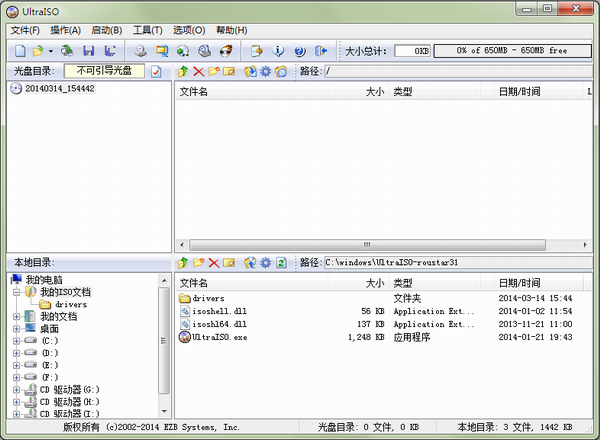This screenshot has height=440, width=600.
Task: Click the Open file toolbar icon
Action: coord(38,51)
